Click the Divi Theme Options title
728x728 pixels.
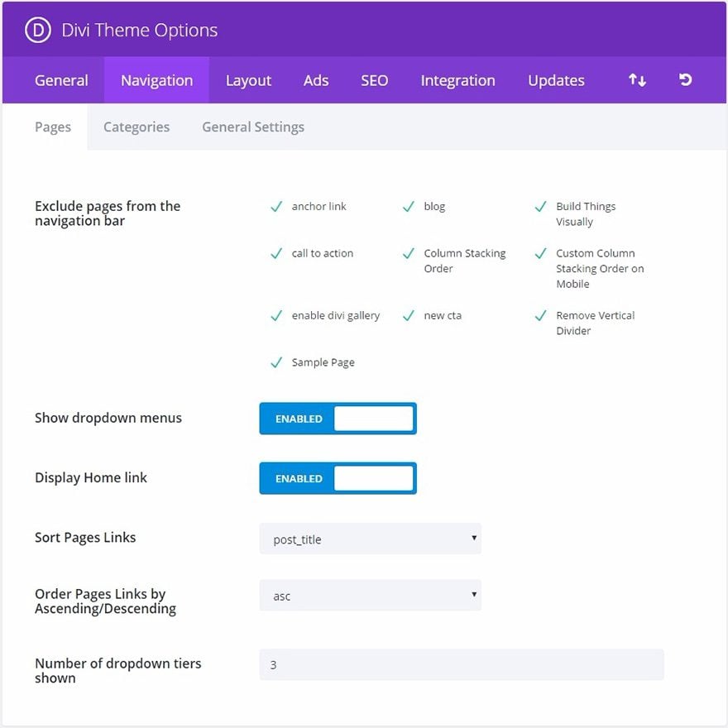click(139, 30)
